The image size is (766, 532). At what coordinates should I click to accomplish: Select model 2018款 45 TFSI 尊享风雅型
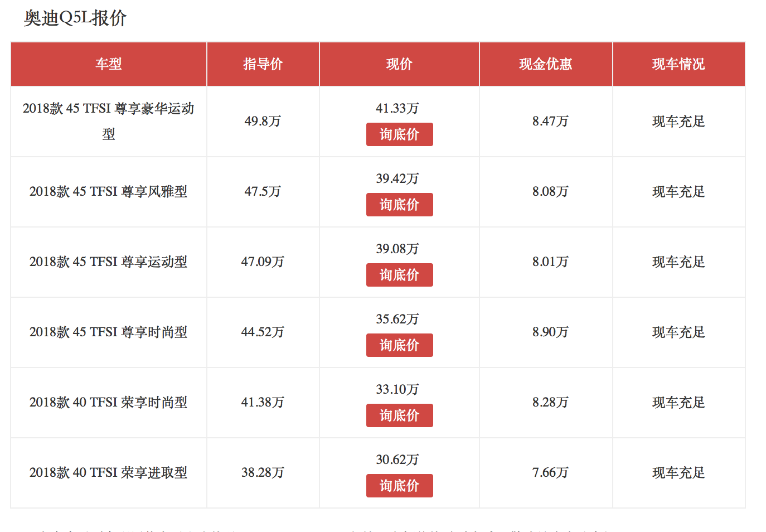pos(109,191)
